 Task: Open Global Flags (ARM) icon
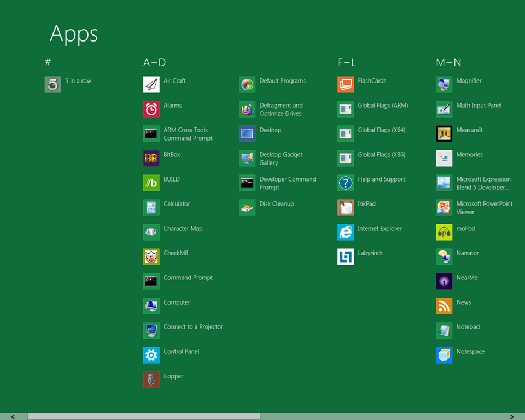pos(346,109)
